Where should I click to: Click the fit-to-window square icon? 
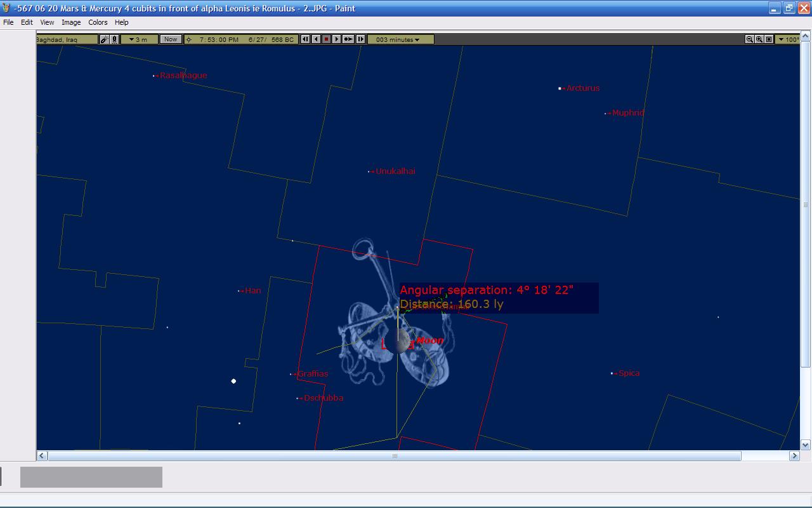(x=768, y=39)
